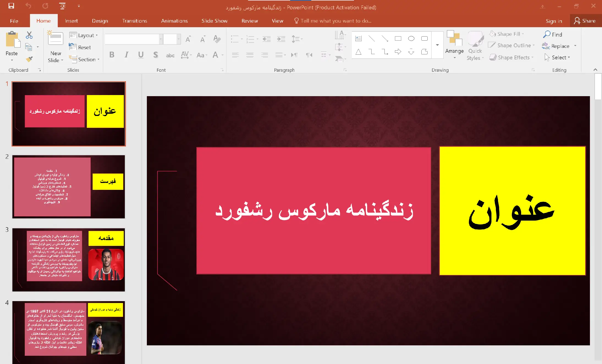The height and width of the screenshot is (364, 602).
Task: Expand the Select dropdown
Action: click(557, 57)
